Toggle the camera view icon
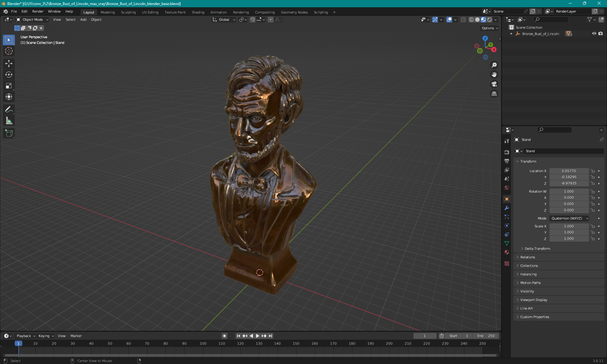The height and width of the screenshot is (364, 607). coord(494,84)
